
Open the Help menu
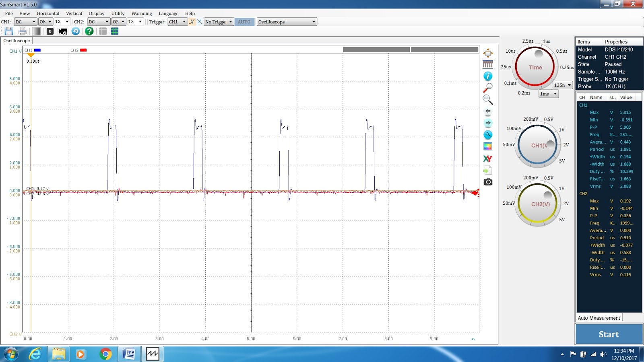(x=190, y=13)
